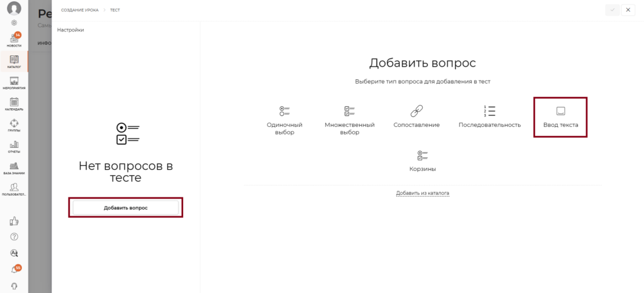
Task: Go back to Создание урока breadcrumb
Action: (x=80, y=10)
